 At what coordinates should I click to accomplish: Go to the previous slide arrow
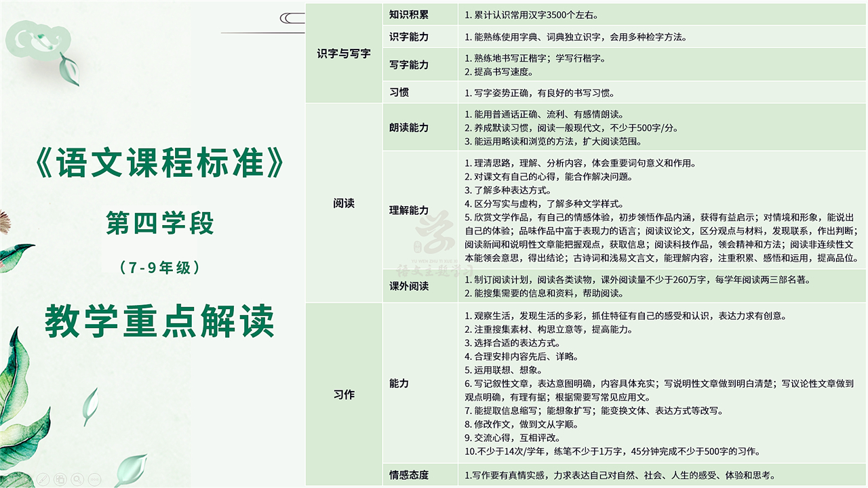7,478
